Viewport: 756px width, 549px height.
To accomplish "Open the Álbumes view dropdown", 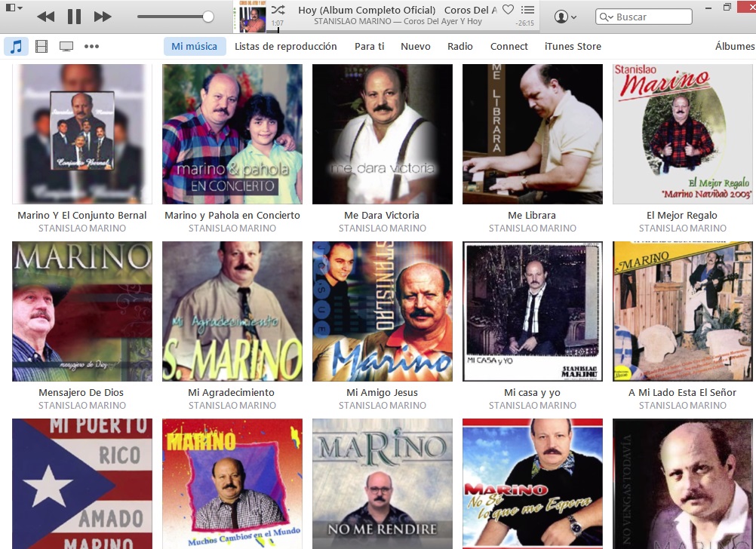I will tap(736, 46).
